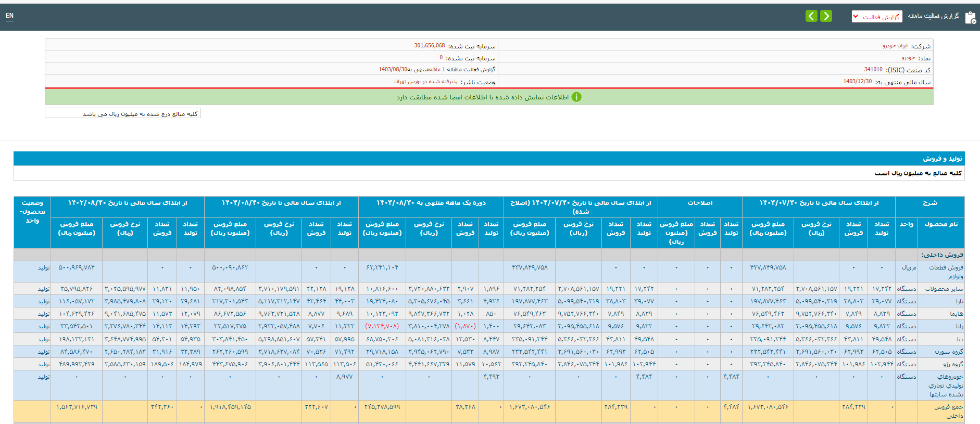Click the ISIC code 341010
Viewport: 980px width, 424px height.
point(873,70)
